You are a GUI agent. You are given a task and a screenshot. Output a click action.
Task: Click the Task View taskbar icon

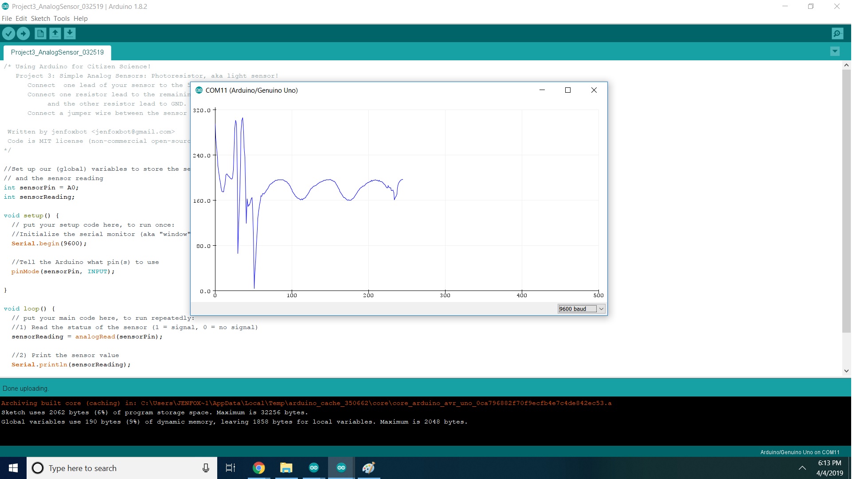(x=231, y=468)
